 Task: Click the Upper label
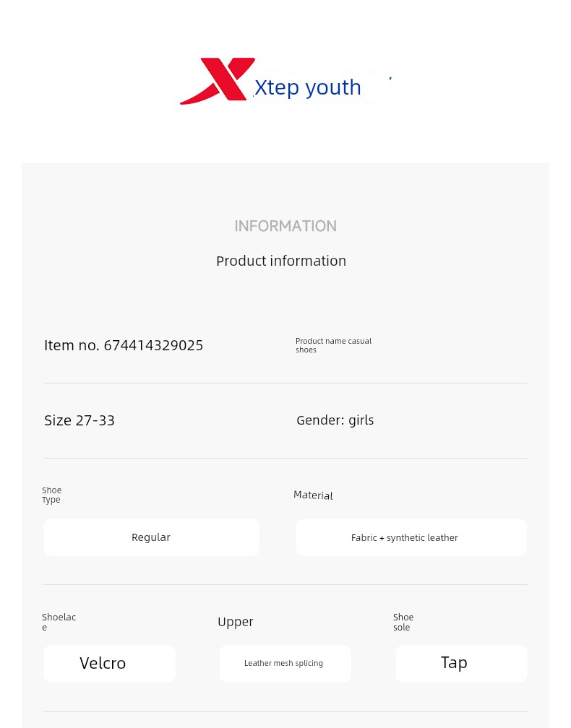tap(235, 622)
